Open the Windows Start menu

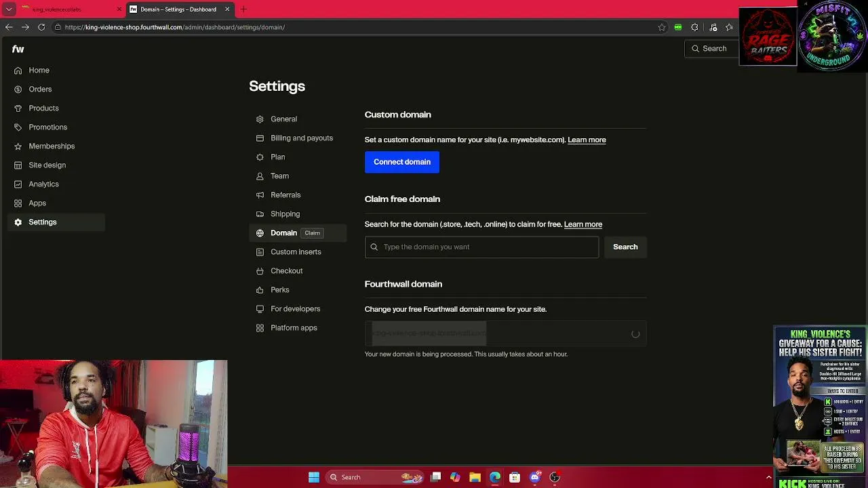pyautogui.click(x=314, y=477)
